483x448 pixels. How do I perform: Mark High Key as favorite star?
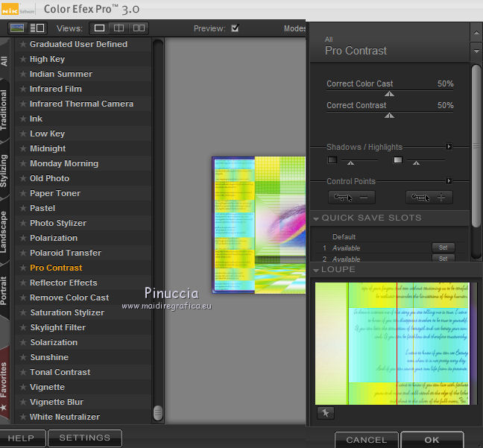click(22, 59)
